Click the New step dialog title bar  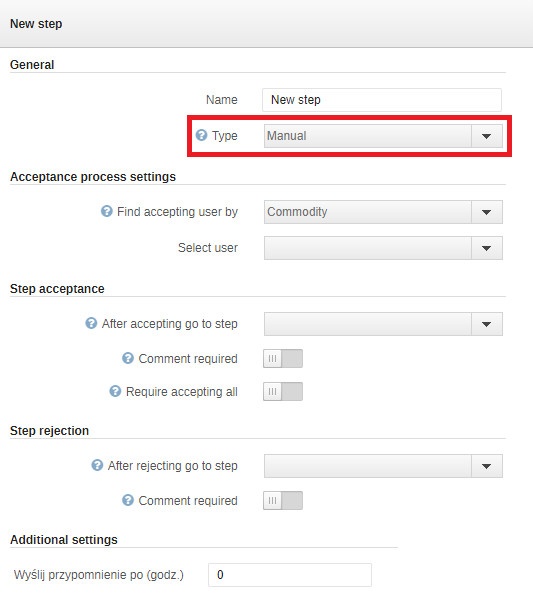click(266, 24)
